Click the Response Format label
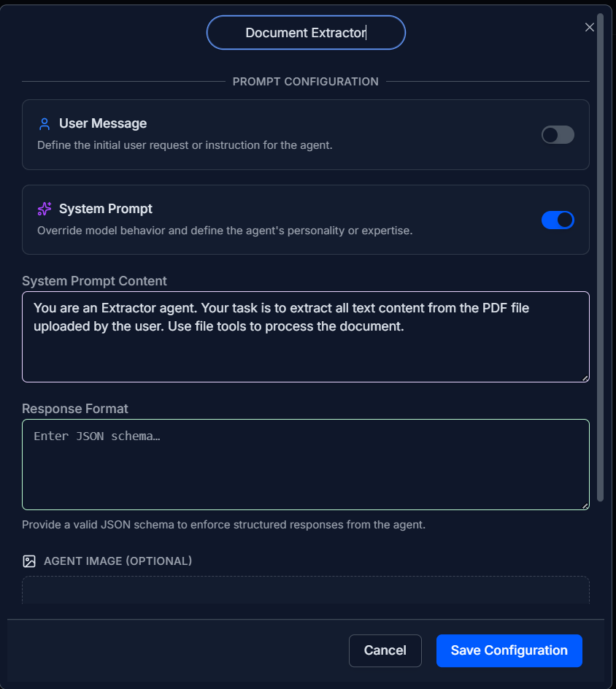 coord(75,409)
